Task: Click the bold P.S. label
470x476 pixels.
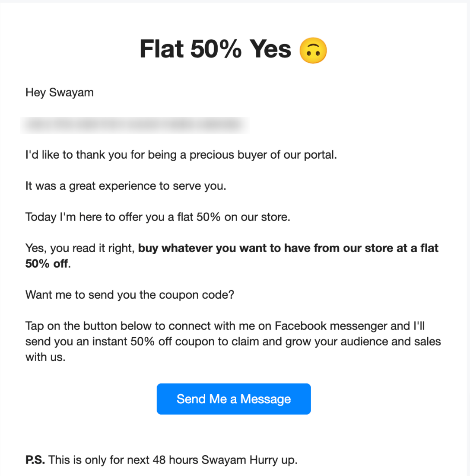Action: [35, 460]
